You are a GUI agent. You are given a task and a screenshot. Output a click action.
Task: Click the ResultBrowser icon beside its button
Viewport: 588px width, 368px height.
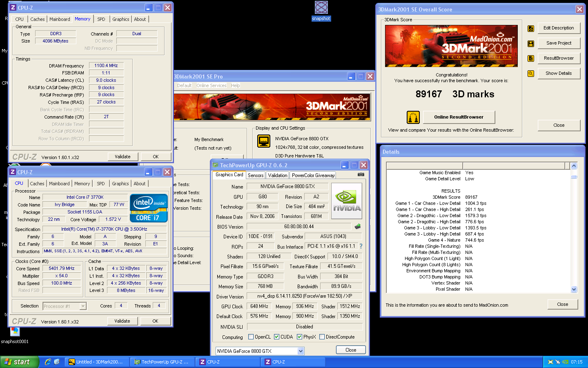(531, 58)
